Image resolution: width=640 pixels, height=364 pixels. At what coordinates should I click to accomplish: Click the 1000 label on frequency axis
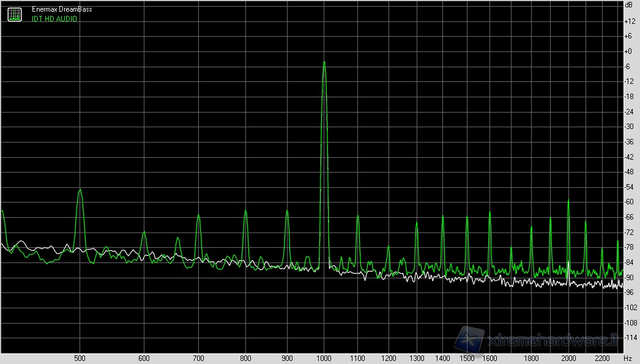point(324,358)
